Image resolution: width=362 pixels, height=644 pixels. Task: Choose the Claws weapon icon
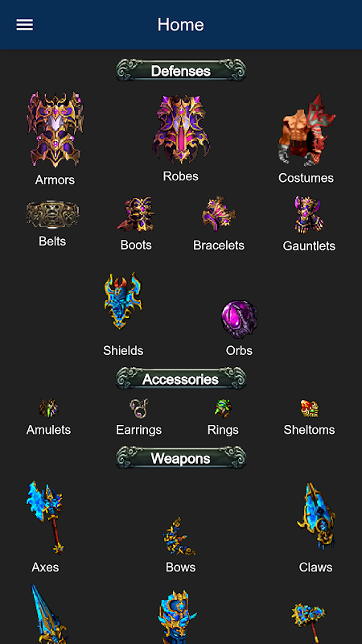(315, 516)
